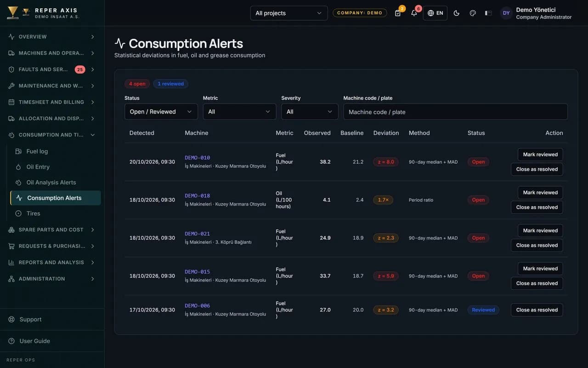Image resolution: width=588 pixels, height=368 pixels.
Task: Click the "4 open" count chip
Action: click(137, 84)
